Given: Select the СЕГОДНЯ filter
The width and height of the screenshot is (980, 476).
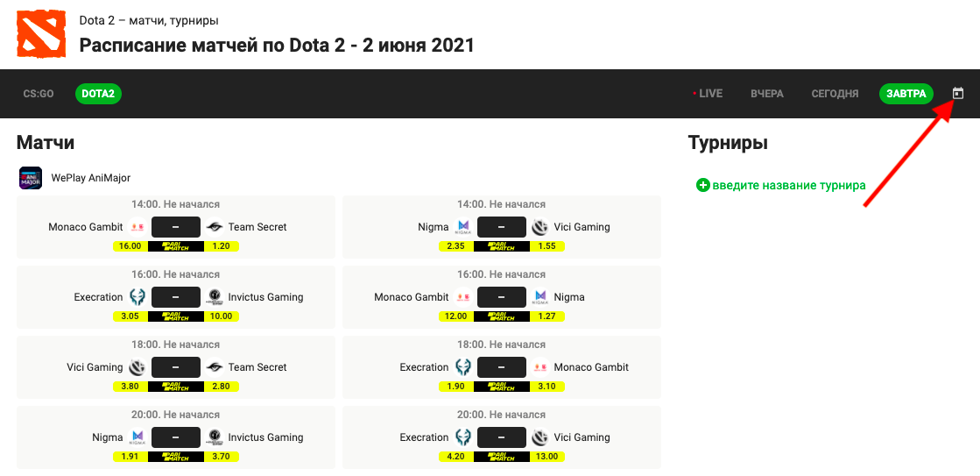Looking at the screenshot, I should tap(835, 94).
